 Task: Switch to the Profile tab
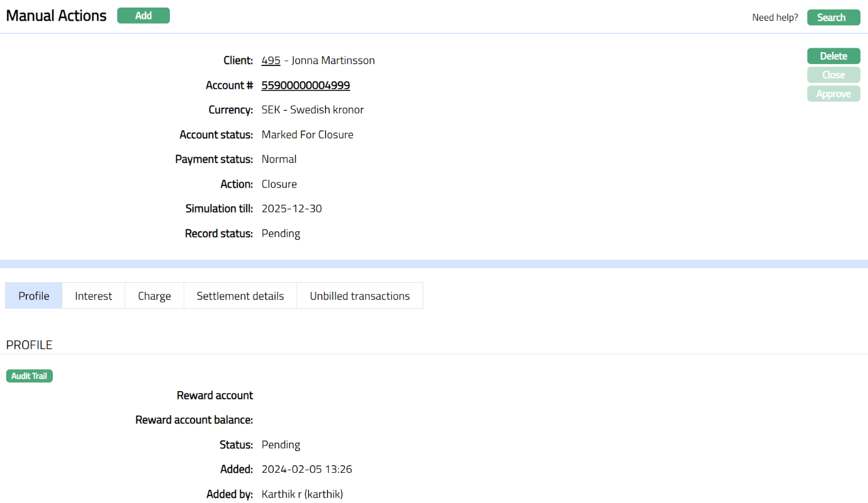(34, 296)
